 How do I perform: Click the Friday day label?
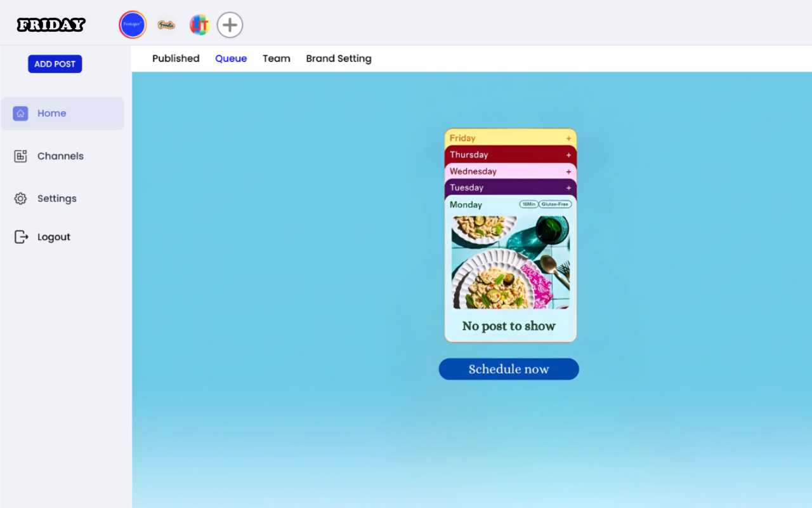pos(462,138)
